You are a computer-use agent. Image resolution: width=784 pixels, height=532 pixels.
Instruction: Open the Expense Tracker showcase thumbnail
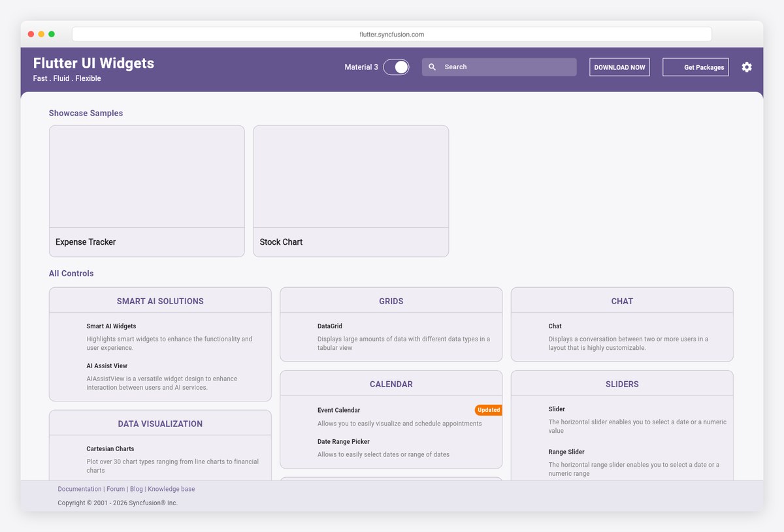[x=147, y=176]
